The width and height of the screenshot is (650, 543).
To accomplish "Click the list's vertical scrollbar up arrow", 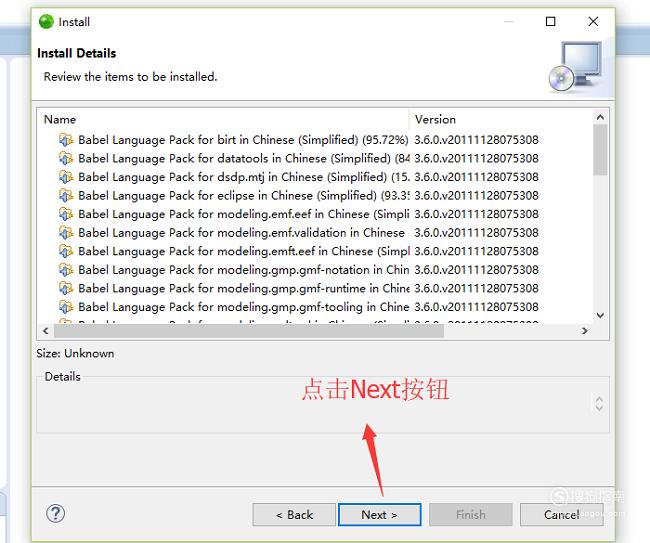I will coord(600,117).
